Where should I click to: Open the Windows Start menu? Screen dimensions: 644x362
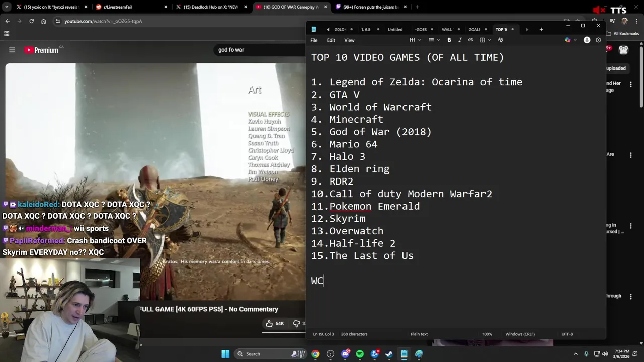[225, 354]
